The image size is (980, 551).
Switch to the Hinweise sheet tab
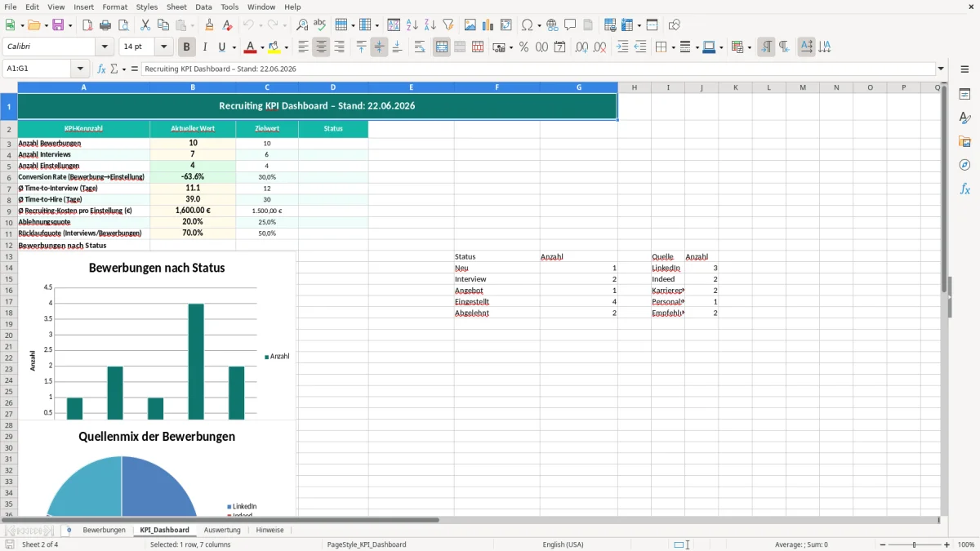click(269, 530)
